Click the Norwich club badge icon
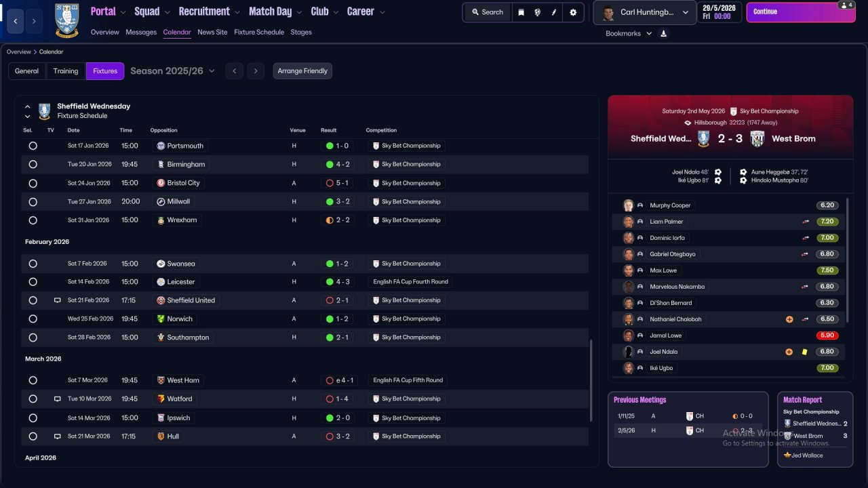Image resolution: width=868 pixels, height=488 pixels. click(161, 319)
